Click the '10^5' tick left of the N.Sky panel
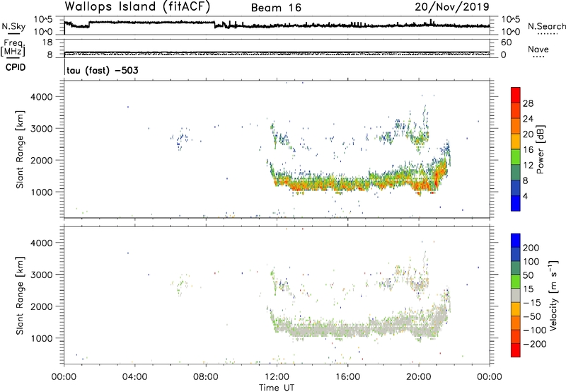Screen dimensions: 566x392 coord(43,19)
